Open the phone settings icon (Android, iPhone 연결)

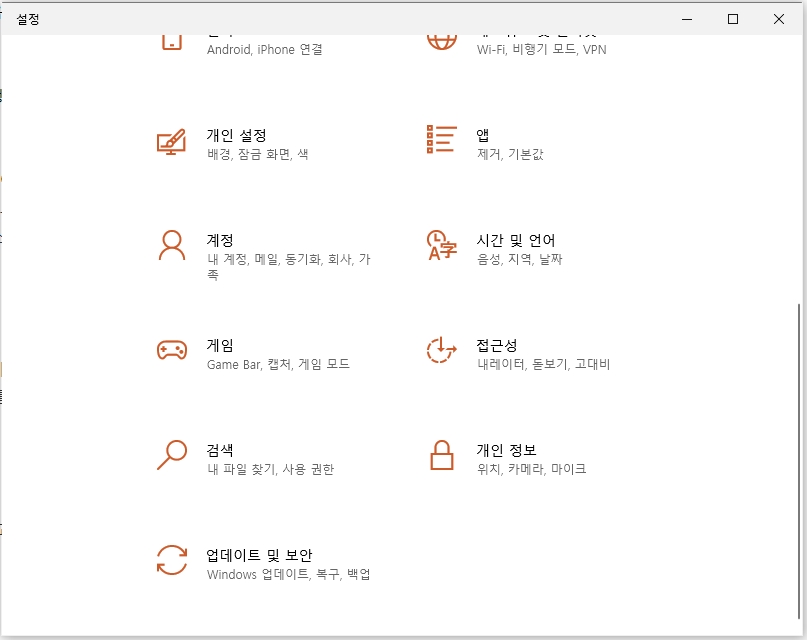(172, 42)
